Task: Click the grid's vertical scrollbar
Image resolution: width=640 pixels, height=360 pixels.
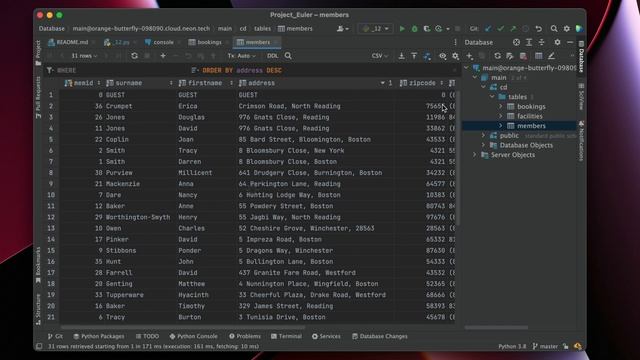Action: coord(458,157)
